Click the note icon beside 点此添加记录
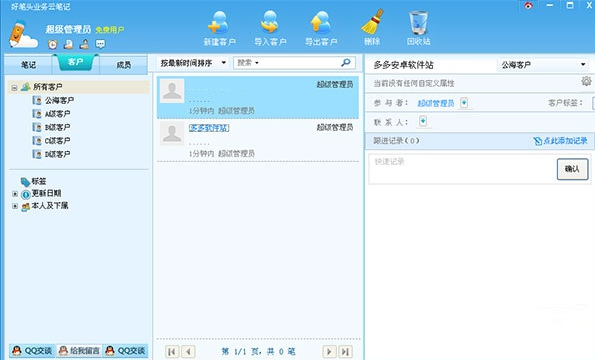The image size is (595, 360). tap(537, 141)
